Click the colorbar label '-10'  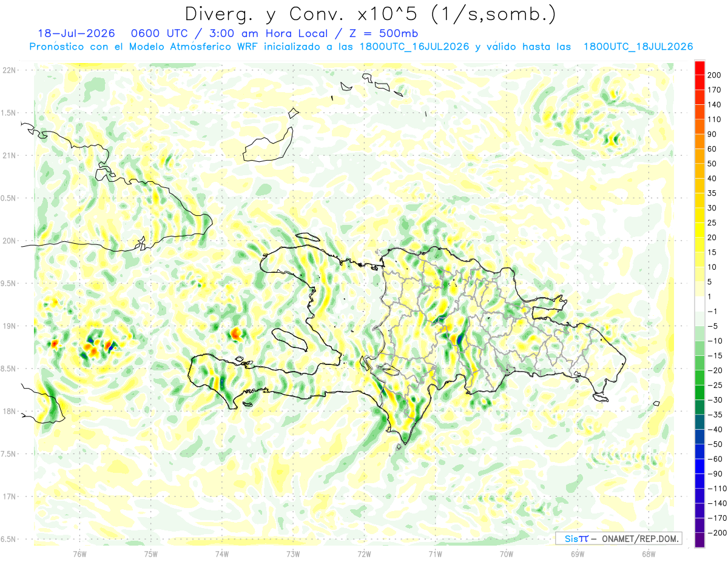click(716, 341)
